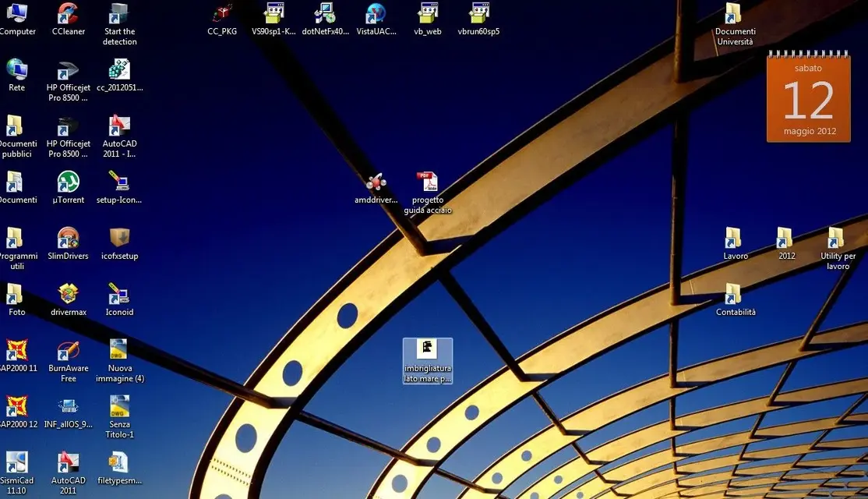Open the Documenti pubblici folder

click(x=16, y=136)
